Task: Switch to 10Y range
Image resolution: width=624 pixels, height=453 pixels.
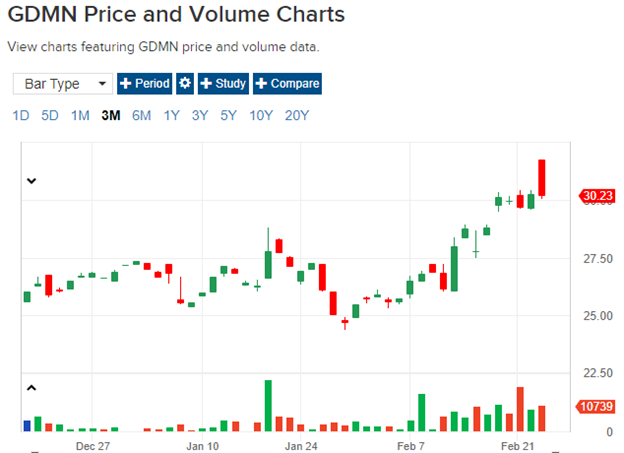Action: coord(261,115)
